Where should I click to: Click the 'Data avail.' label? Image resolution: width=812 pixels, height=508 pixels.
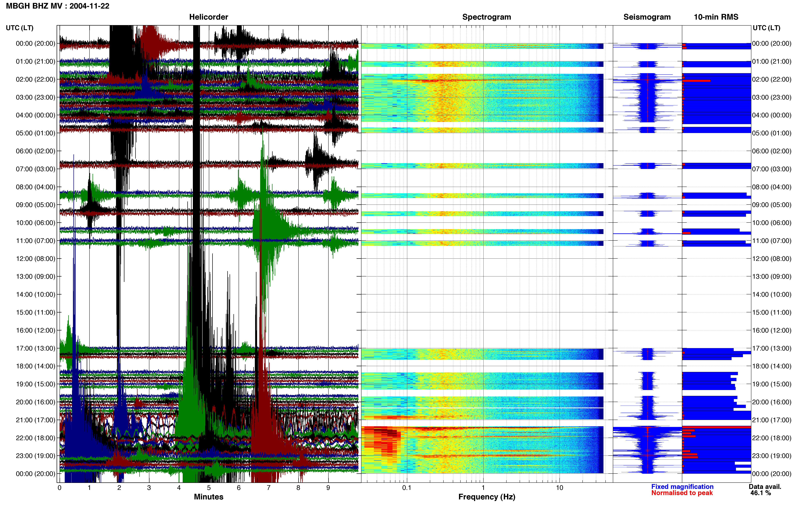coord(765,486)
